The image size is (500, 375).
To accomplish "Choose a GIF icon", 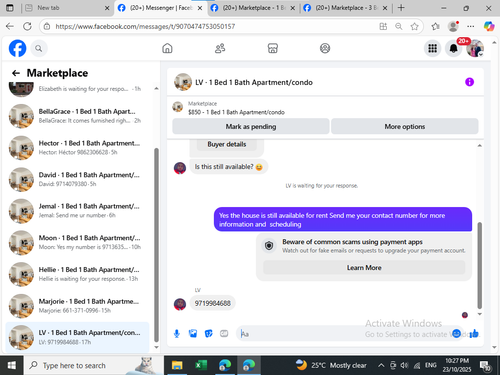I will tap(224, 333).
